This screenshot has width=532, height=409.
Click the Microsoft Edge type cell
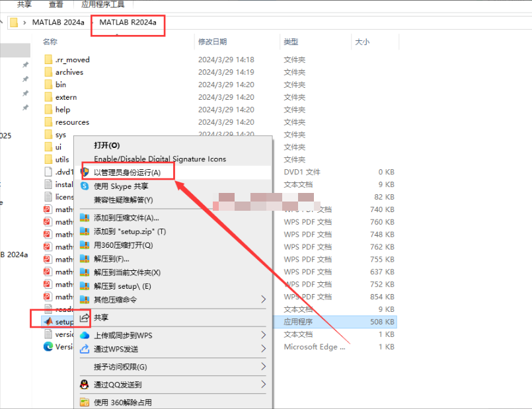pos(315,347)
